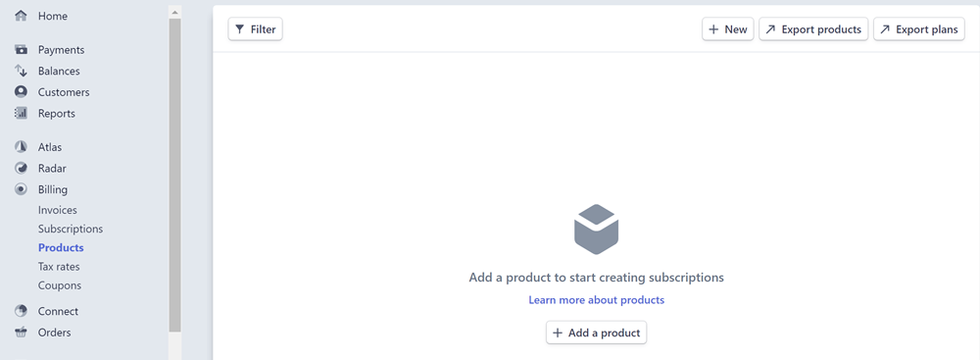This screenshot has height=360, width=980.
Task: Select the Customers person icon
Action: click(22, 92)
